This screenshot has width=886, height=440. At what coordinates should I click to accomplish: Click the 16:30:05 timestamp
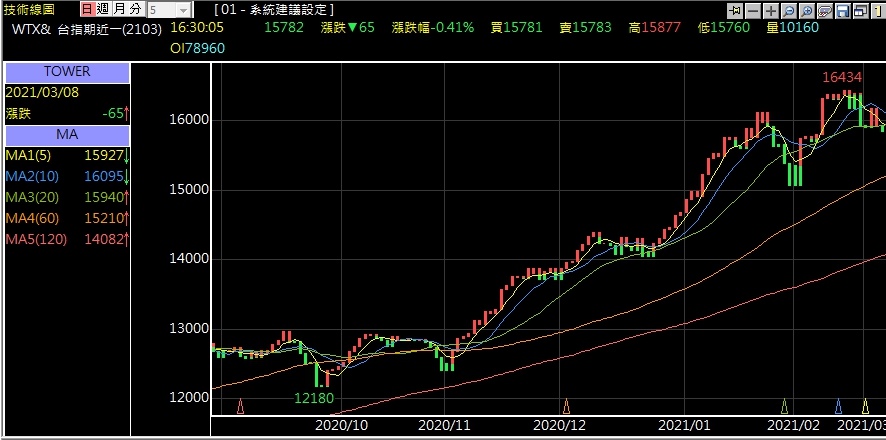tap(197, 27)
